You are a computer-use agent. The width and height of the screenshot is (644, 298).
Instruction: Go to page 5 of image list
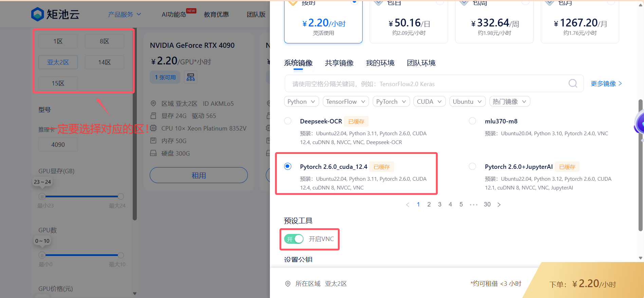click(461, 204)
